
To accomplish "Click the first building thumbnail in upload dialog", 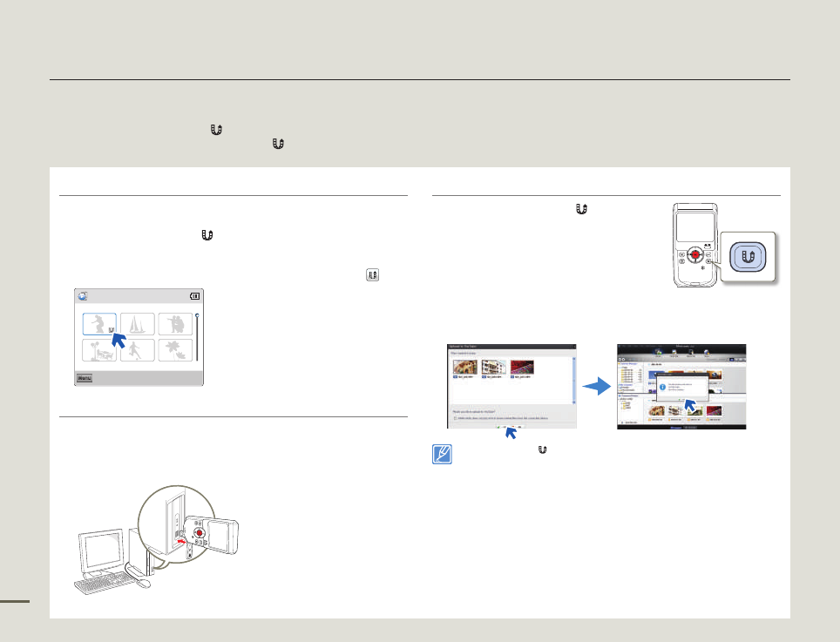I will 465,366.
